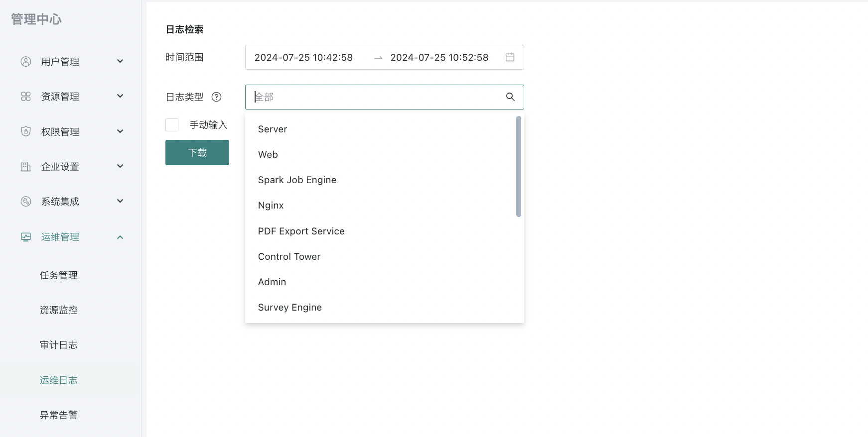This screenshot has width=868, height=437.
Task: Click the 用户管理 menu label
Action: pos(60,62)
